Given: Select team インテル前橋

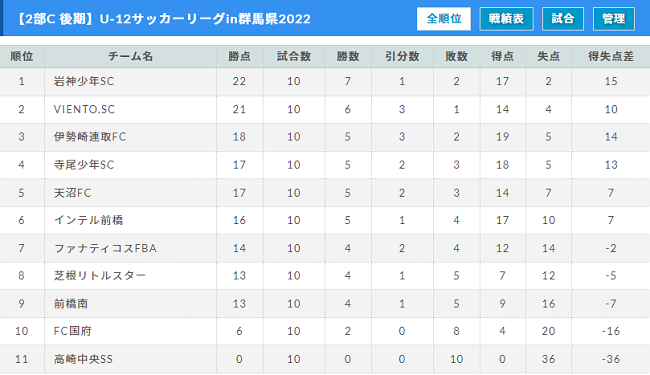Looking at the screenshot, I should (x=88, y=220).
